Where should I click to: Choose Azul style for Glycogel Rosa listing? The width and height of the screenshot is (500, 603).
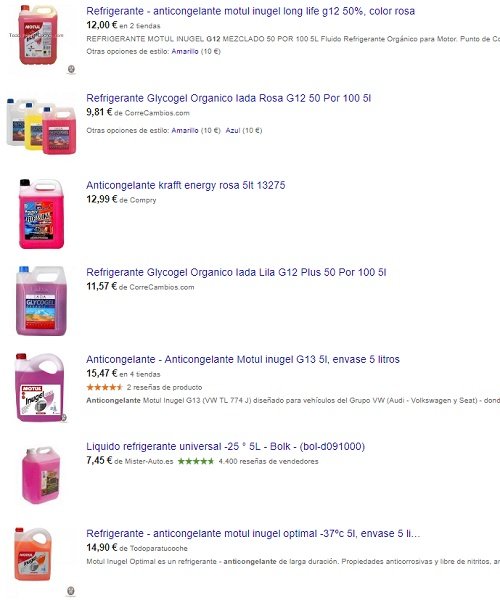[233, 130]
